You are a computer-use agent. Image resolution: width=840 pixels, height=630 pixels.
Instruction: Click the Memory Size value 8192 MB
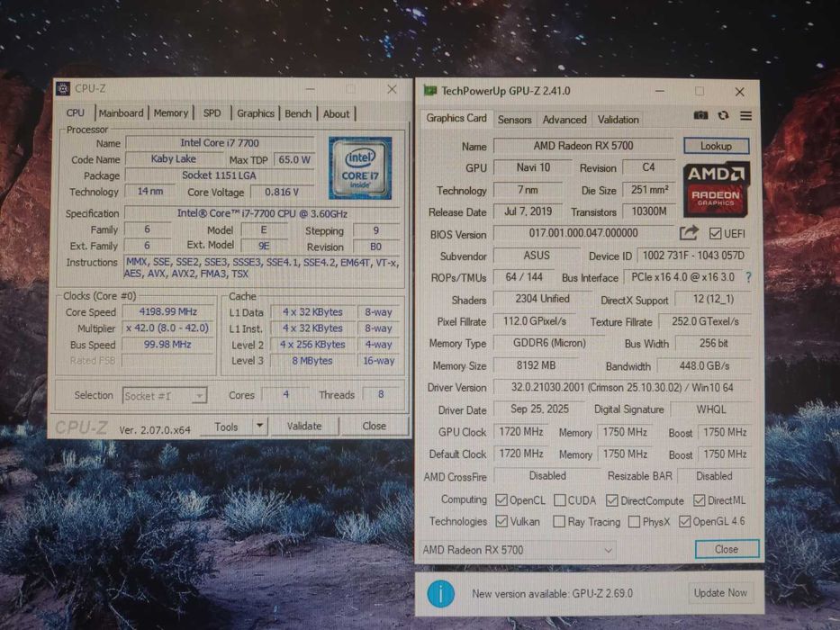coord(536,365)
